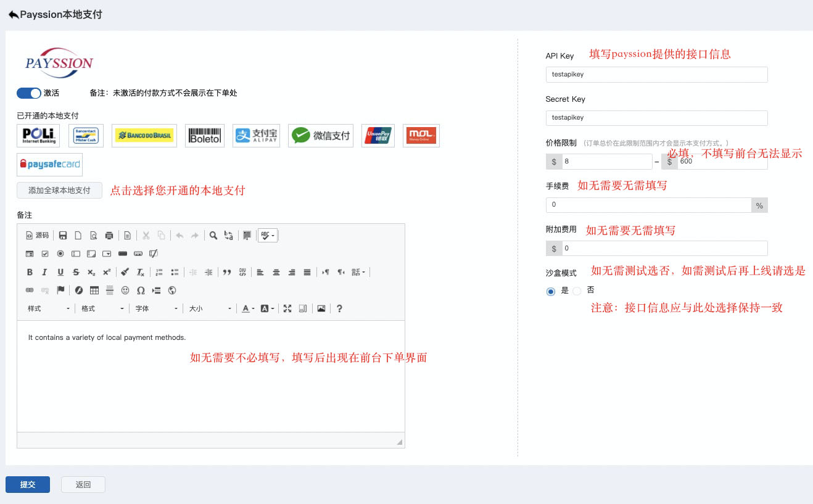The width and height of the screenshot is (813, 504).
Task: Click the Preview icon in editor toolbar
Action: 94,235
